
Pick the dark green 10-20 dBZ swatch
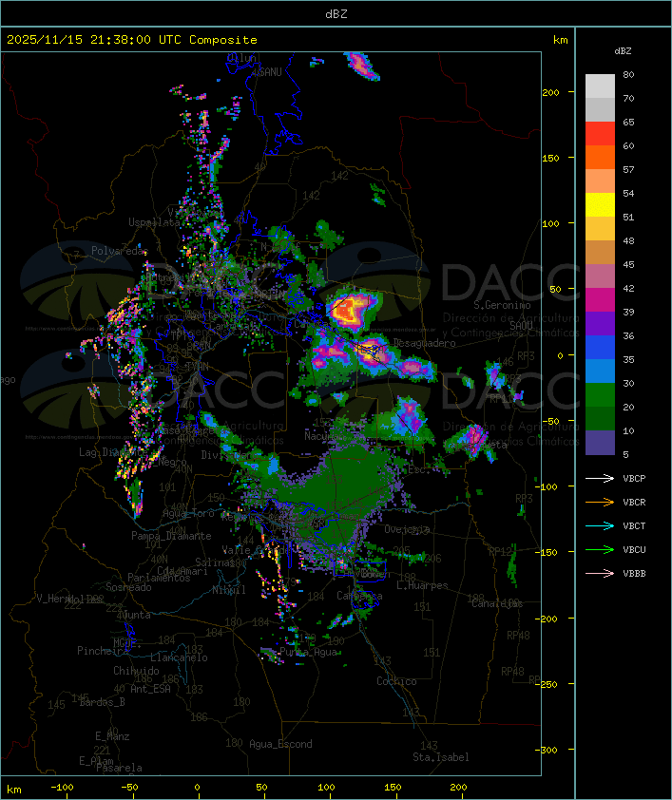point(600,418)
